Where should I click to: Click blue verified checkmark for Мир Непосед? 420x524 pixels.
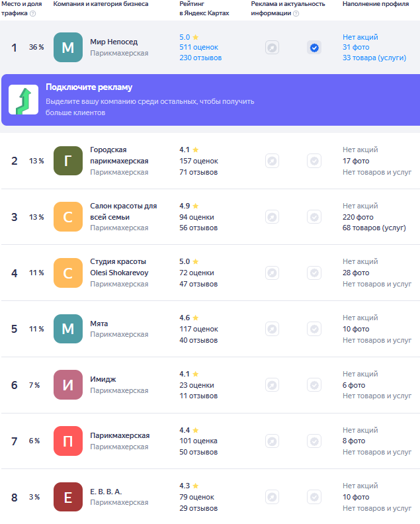coord(314,48)
